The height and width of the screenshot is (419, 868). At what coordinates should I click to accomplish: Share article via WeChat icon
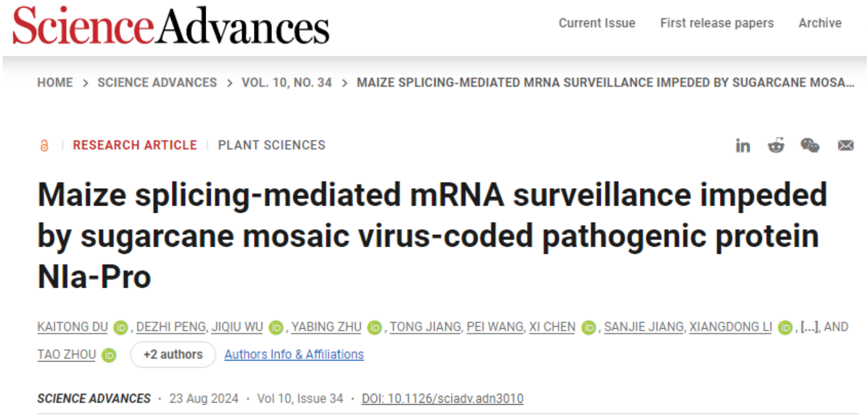pyautogui.click(x=810, y=146)
